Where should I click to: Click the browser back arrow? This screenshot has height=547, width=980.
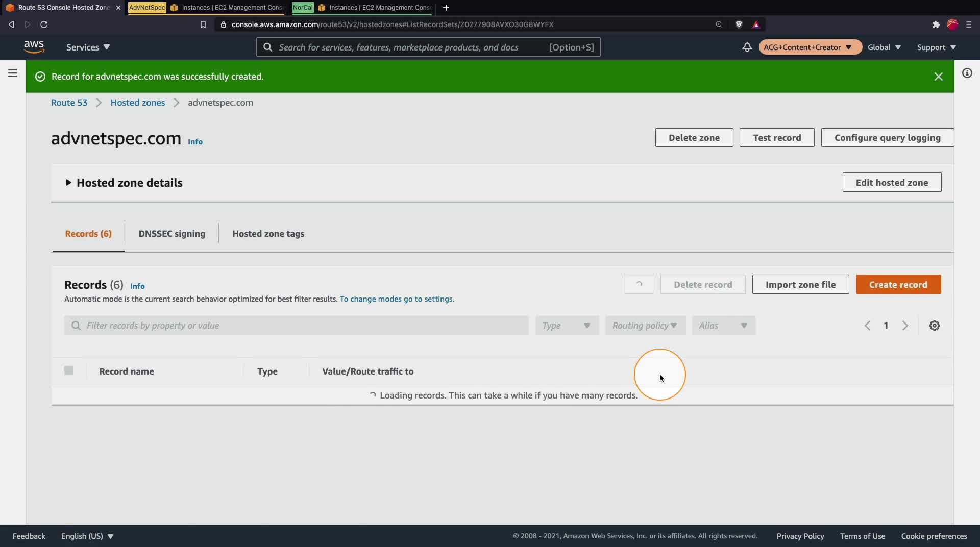pos(11,24)
